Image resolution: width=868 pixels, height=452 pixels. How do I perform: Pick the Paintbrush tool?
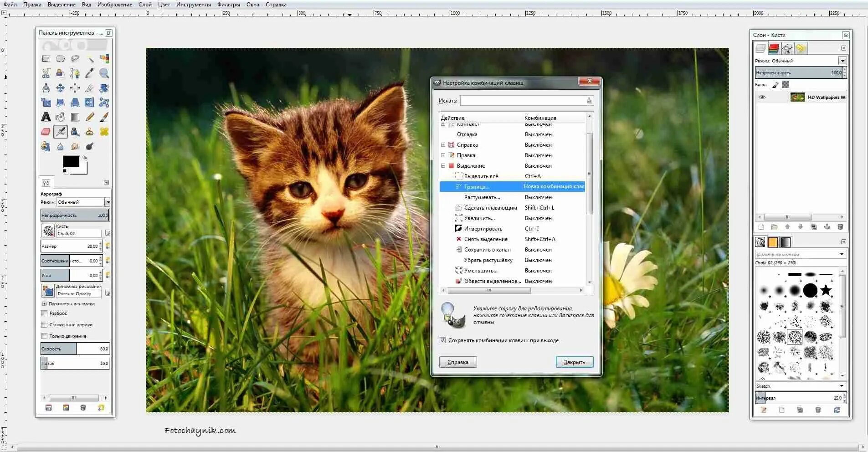(x=104, y=117)
